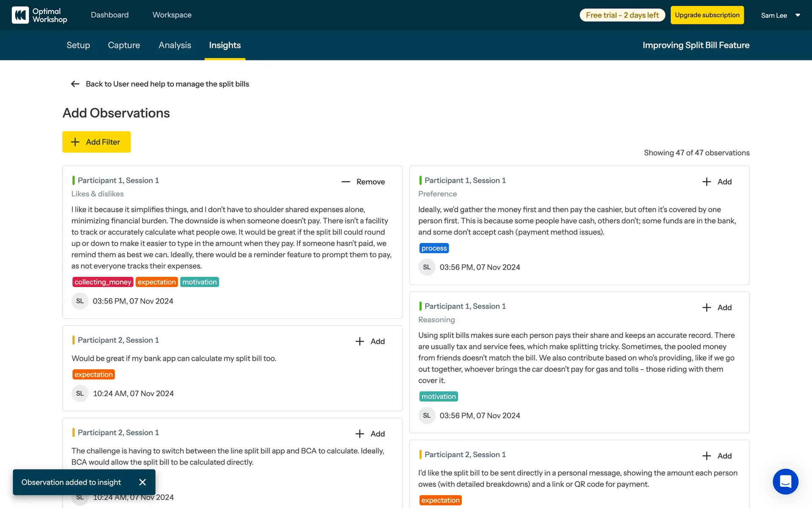Dismiss the 'Observation added to insight' toast

click(x=143, y=482)
